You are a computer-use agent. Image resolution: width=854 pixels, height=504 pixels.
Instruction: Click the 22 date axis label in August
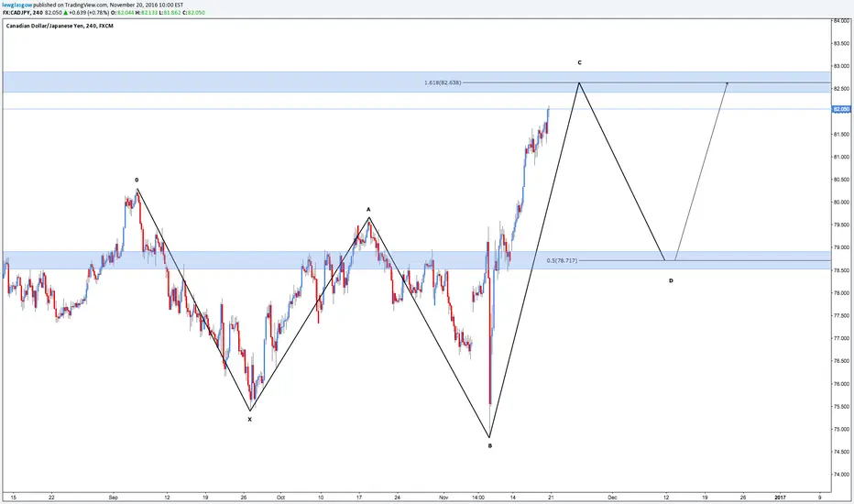[x=51, y=497]
